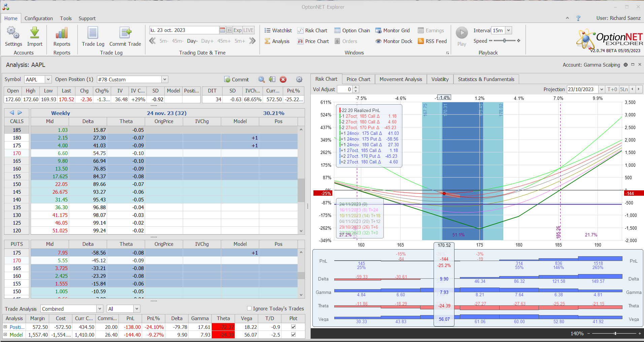Open the Configuration ribbon tab
The height and width of the screenshot is (342, 644).
click(39, 18)
